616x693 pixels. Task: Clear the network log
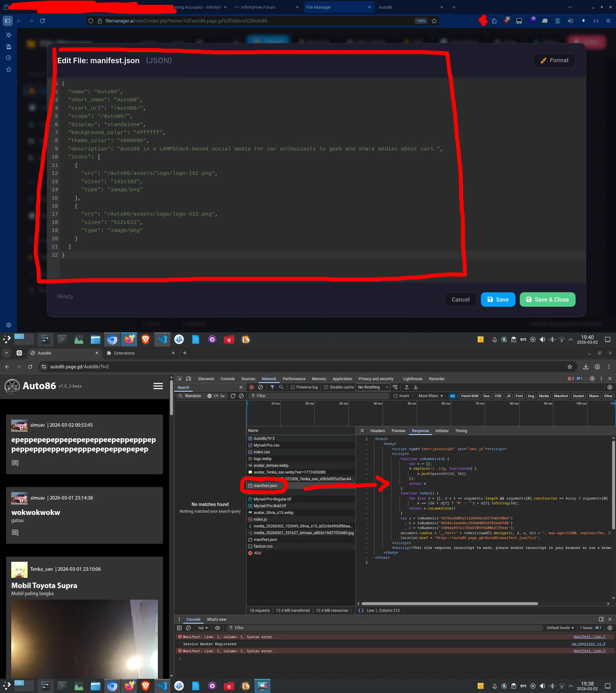coord(261,387)
